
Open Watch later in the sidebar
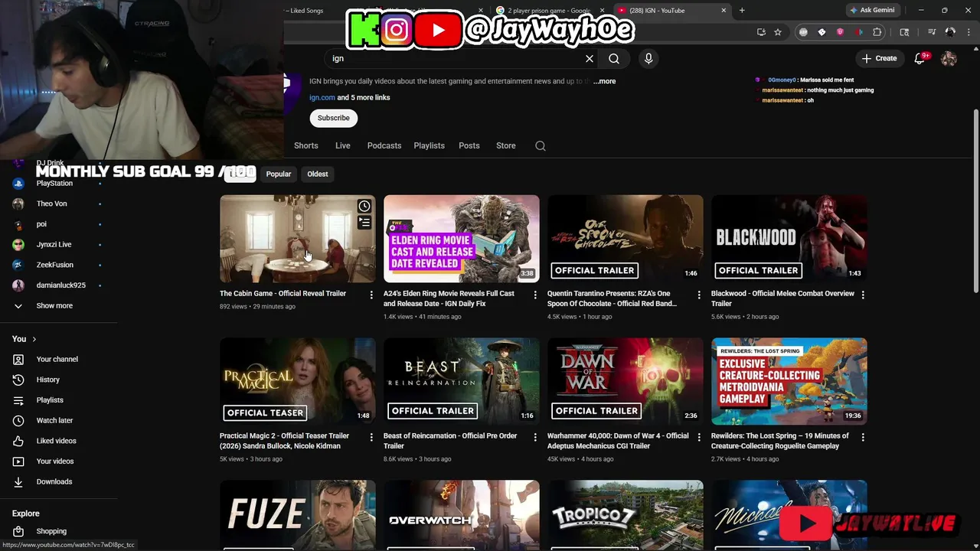click(54, 420)
